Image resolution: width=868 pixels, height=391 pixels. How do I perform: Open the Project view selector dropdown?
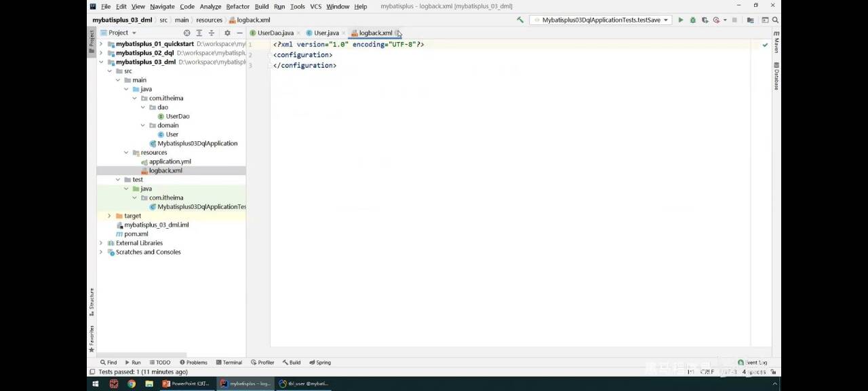click(119, 33)
